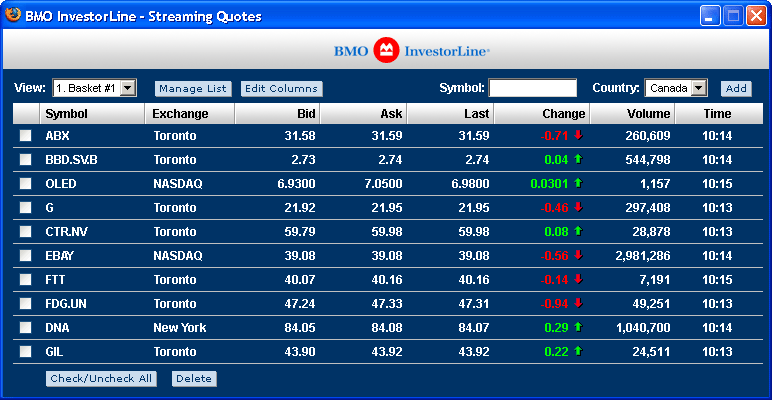Click the Edit Columns button
The height and width of the screenshot is (400, 772).
pos(282,89)
